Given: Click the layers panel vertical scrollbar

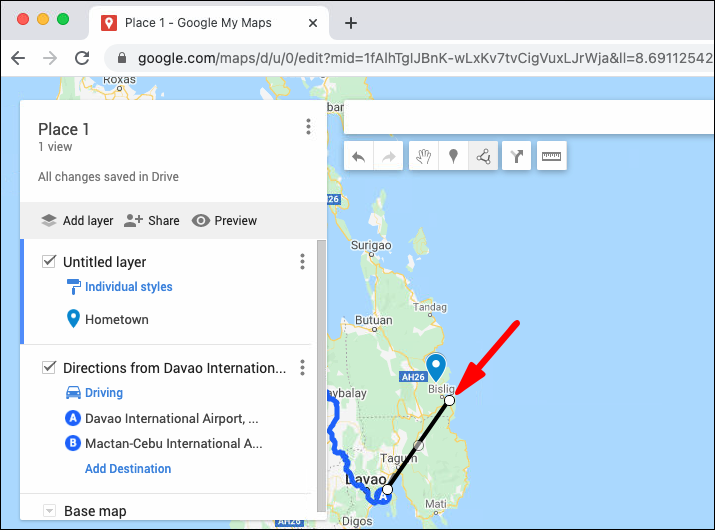Looking at the screenshot, I should click(x=321, y=376).
